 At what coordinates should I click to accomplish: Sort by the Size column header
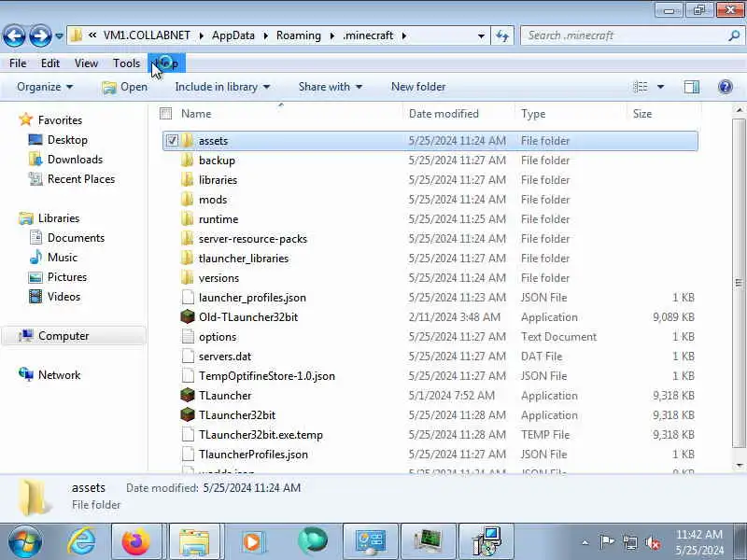[642, 114]
